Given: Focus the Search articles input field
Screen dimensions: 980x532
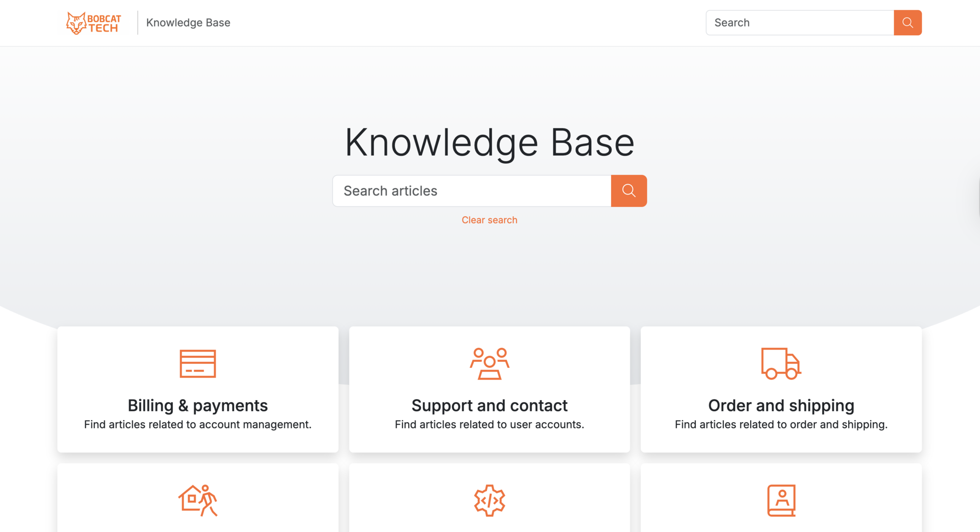Looking at the screenshot, I should (x=471, y=191).
